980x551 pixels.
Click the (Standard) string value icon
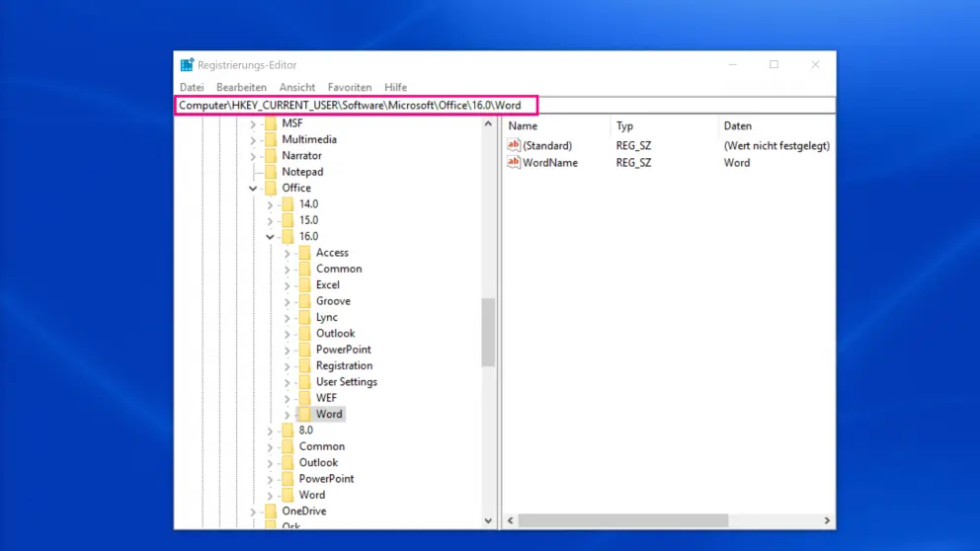(513, 145)
